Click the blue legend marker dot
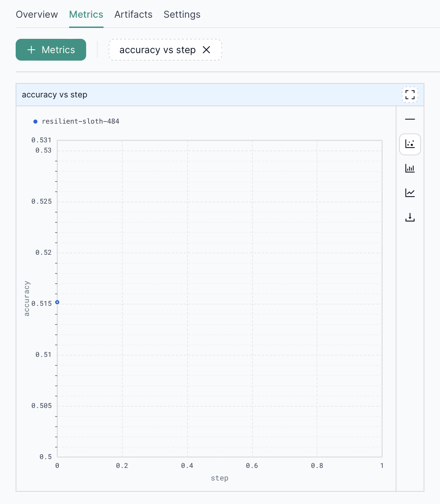This screenshot has width=440, height=504. 35,121
